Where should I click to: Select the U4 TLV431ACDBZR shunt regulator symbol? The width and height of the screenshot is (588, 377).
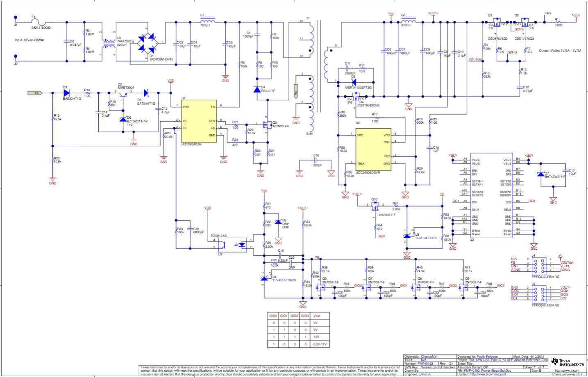click(x=264, y=278)
